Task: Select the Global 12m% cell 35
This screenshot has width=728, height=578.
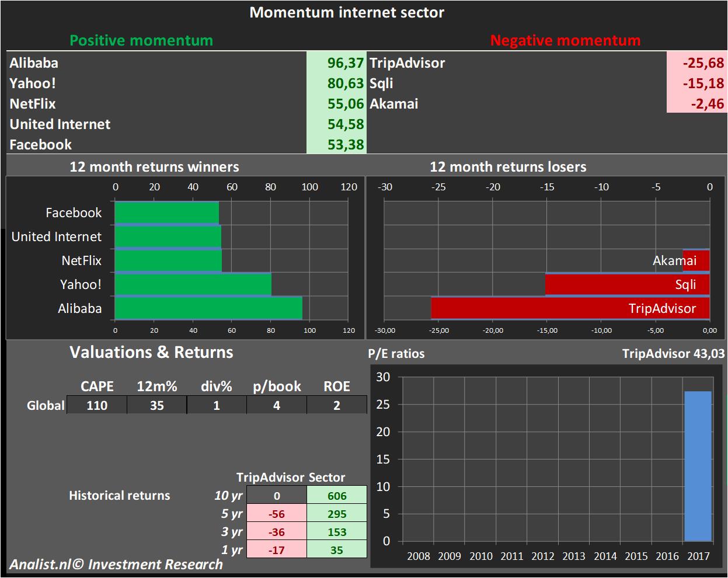Action: click(157, 405)
